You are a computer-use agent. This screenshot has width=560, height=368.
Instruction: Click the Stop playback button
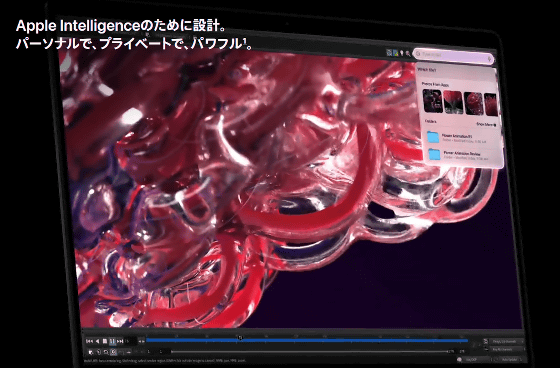[105, 342]
